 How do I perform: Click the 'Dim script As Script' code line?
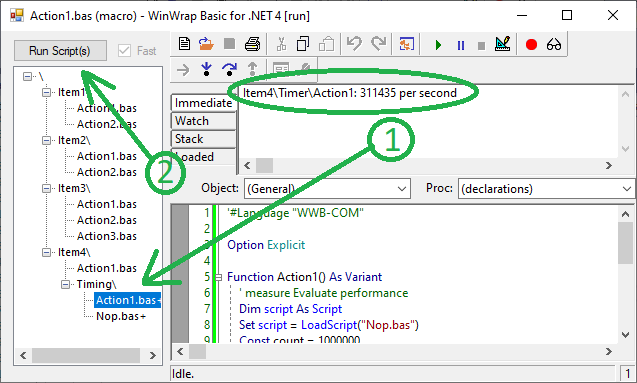(x=290, y=309)
